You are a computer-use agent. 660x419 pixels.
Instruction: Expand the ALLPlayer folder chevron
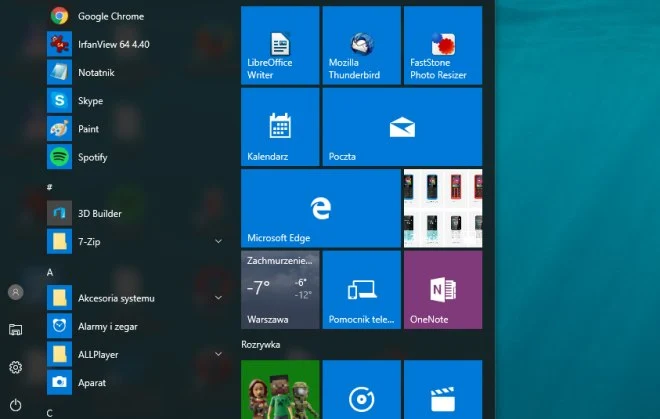[218, 354]
